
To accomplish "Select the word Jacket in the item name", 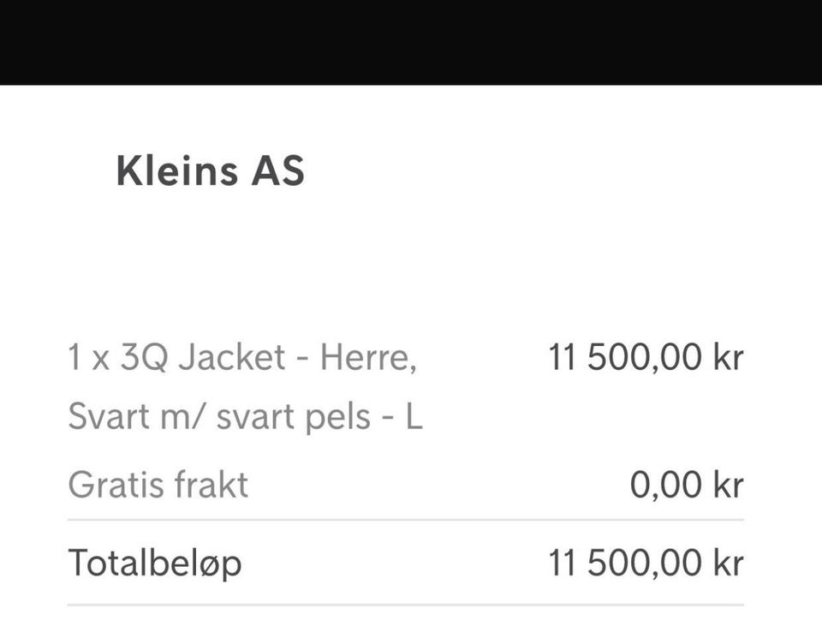I will [232, 357].
